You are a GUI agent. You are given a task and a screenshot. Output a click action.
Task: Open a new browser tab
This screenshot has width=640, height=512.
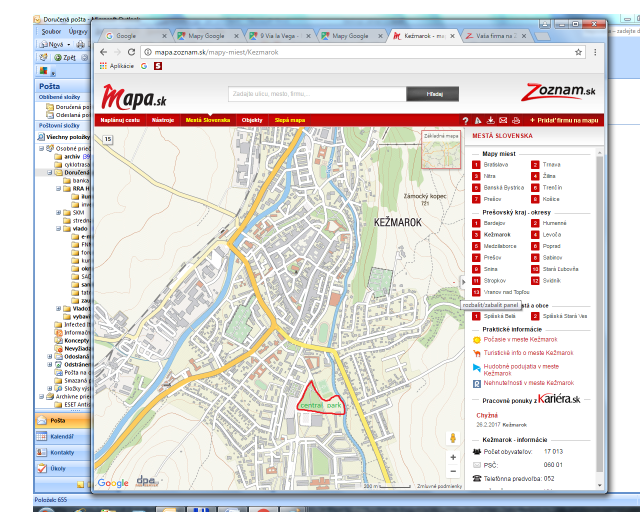[542, 37]
